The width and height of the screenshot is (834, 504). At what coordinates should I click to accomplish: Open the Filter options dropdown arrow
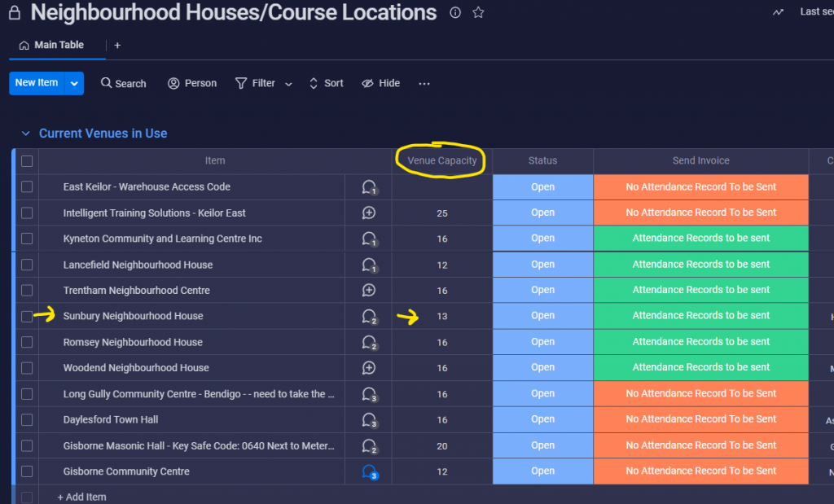coord(288,84)
